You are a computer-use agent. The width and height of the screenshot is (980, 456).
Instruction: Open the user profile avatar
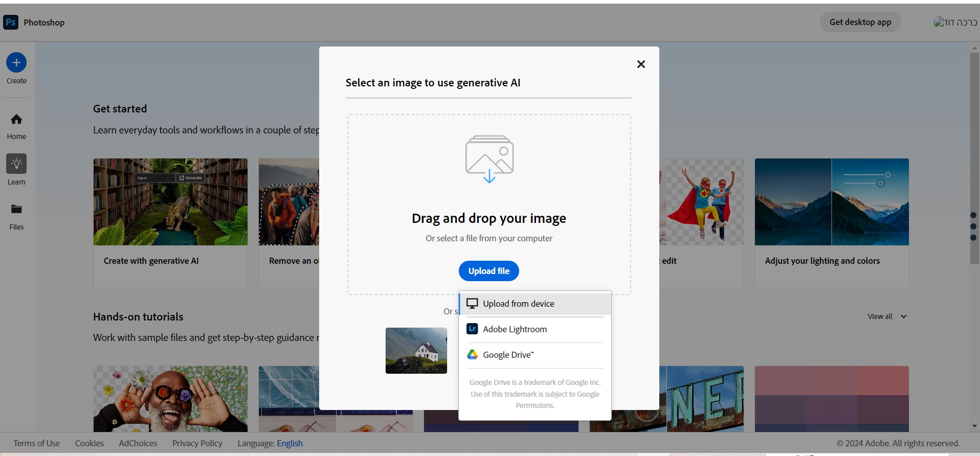955,22
